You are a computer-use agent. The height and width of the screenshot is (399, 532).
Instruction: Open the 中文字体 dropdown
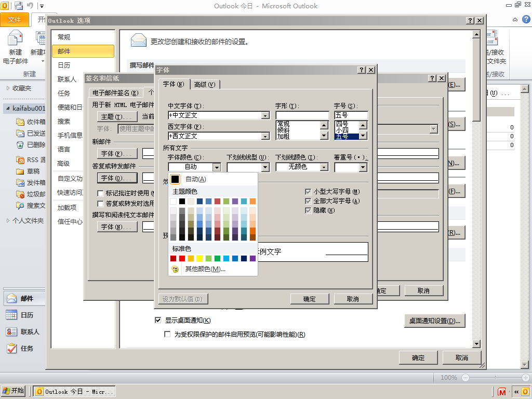tap(265, 116)
